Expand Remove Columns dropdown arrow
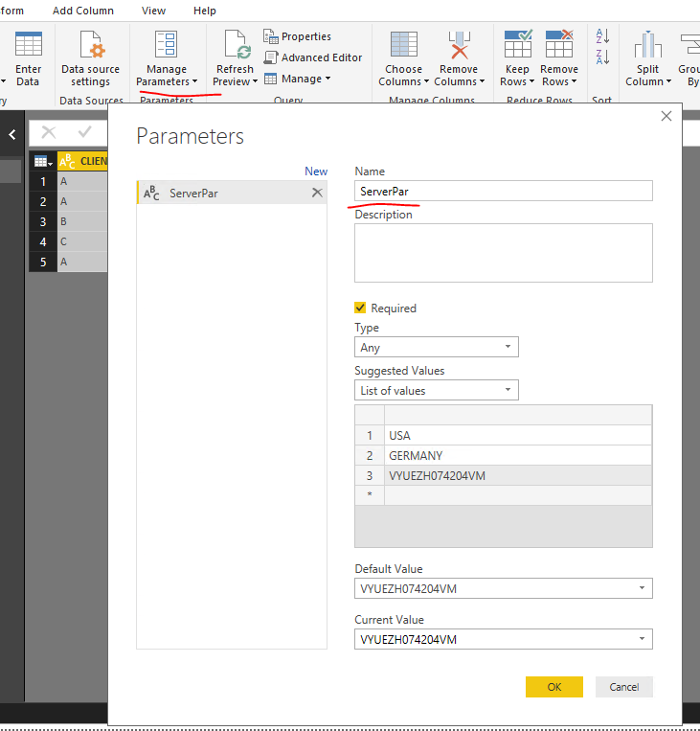The image size is (700, 731). tap(482, 81)
